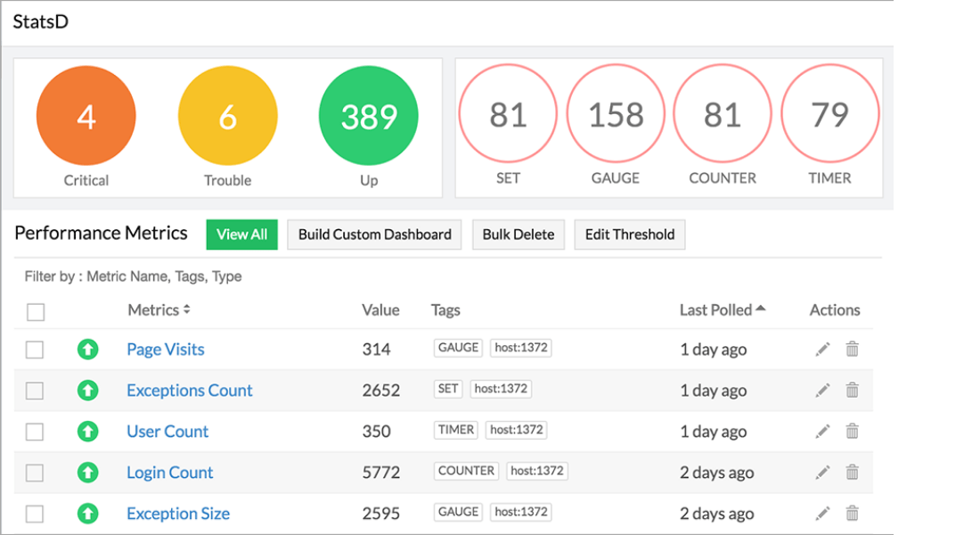
Task: Open the orange Critical count circle
Action: pyautogui.click(x=86, y=116)
